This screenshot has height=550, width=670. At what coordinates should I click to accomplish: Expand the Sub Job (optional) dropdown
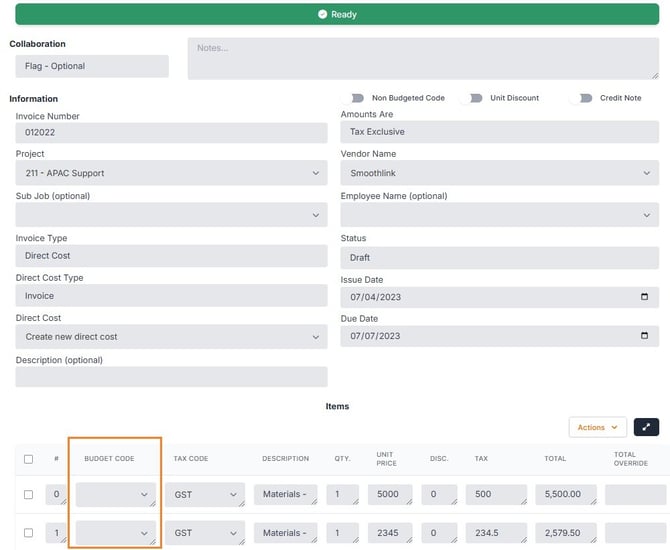171,215
